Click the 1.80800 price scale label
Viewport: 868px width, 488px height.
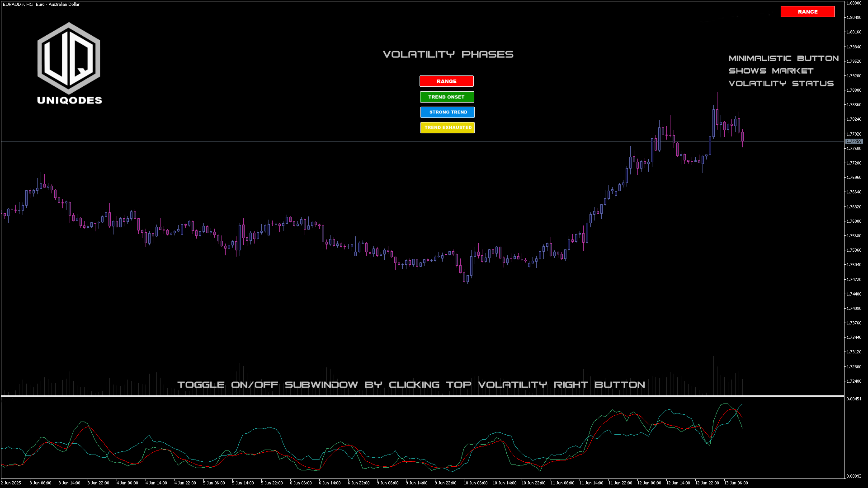click(x=854, y=3)
